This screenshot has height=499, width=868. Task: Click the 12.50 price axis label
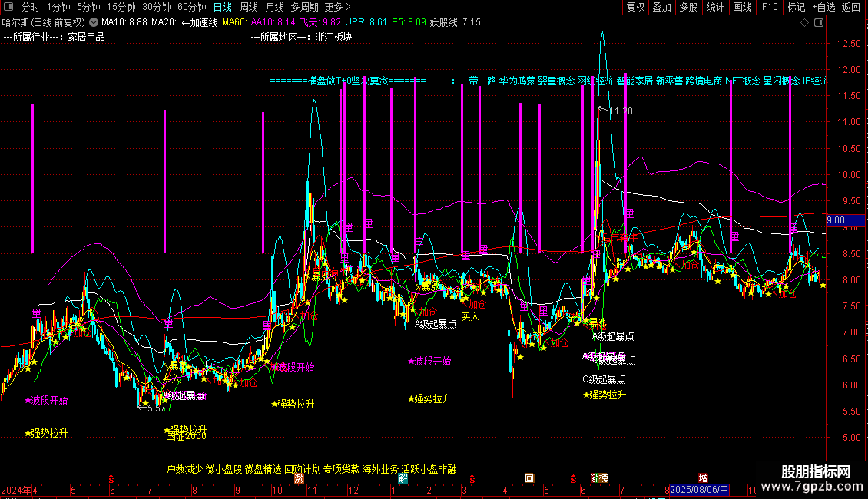849,44
